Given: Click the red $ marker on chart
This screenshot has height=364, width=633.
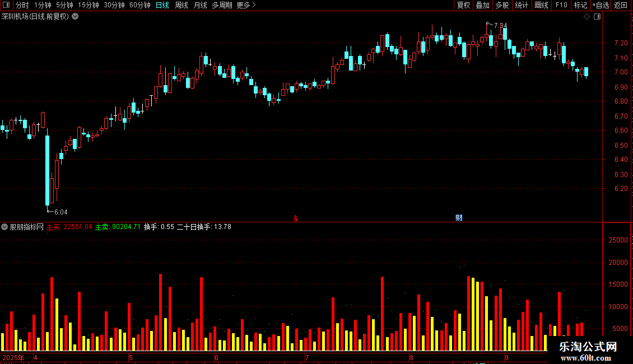Looking at the screenshot, I should click(x=296, y=218).
